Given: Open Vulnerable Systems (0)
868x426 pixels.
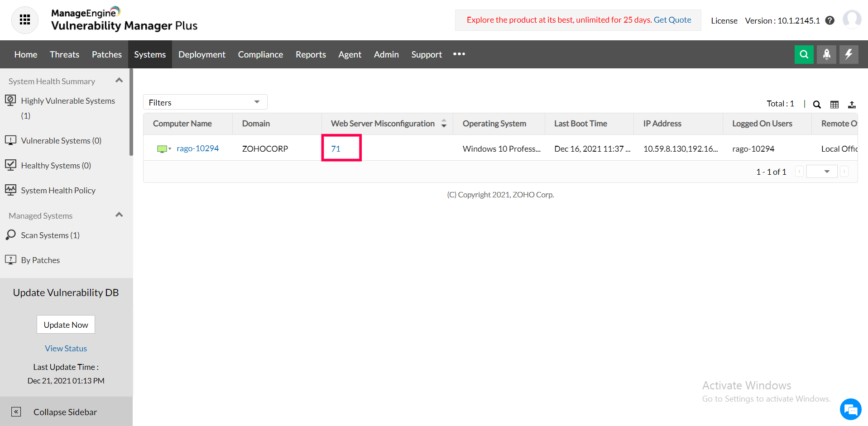Looking at the screenshot, I should [x=61, y=140].
